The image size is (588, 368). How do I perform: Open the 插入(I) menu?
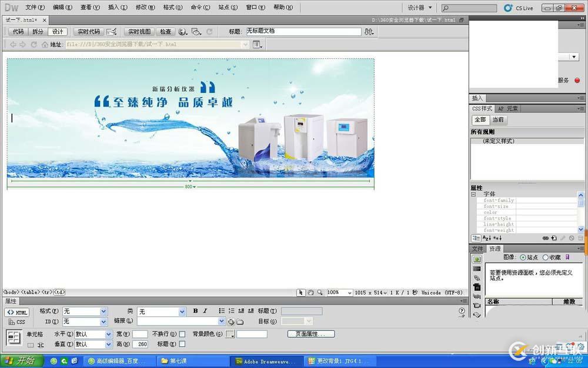(118, 7)
